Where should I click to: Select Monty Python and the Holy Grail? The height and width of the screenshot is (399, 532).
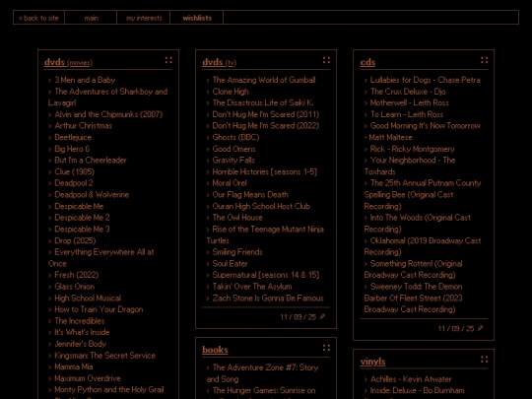tap(109, 389)
